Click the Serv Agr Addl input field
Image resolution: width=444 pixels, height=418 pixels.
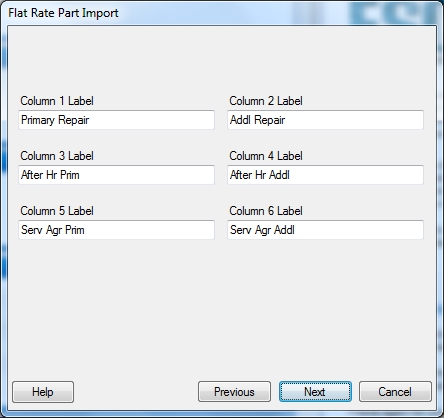325,230
